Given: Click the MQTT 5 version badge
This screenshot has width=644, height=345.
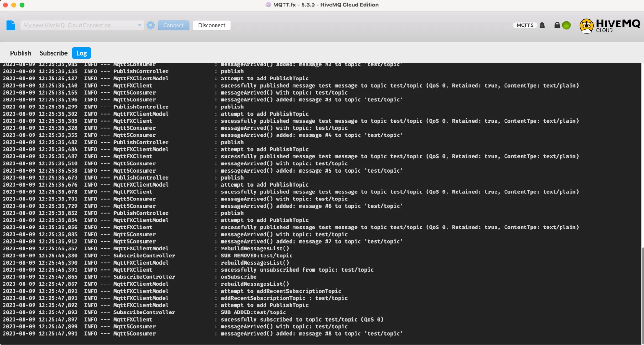Looking at the screenshot, I should [x=525, y=25].
